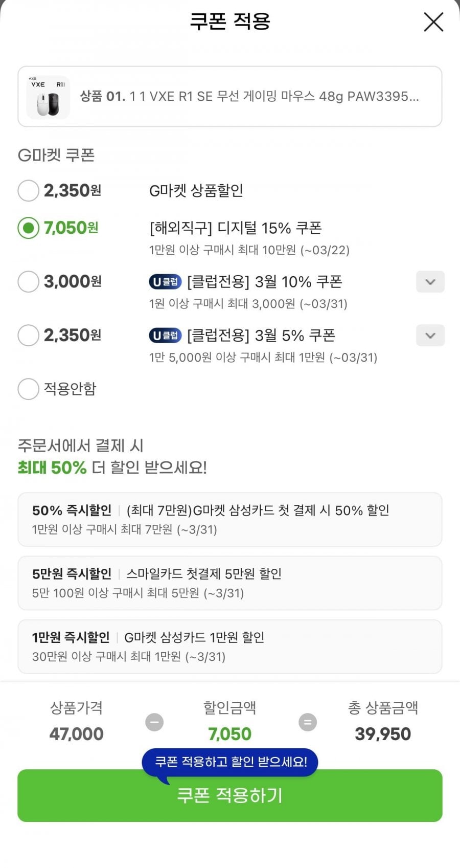The width and height of the screenshot is (460, 868).
Task: Click the VXE mouse product thumbnail
Action: [48, 97]
